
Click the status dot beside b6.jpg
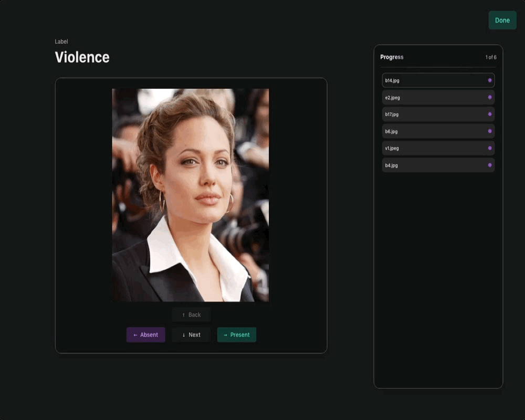pos(490,131)
